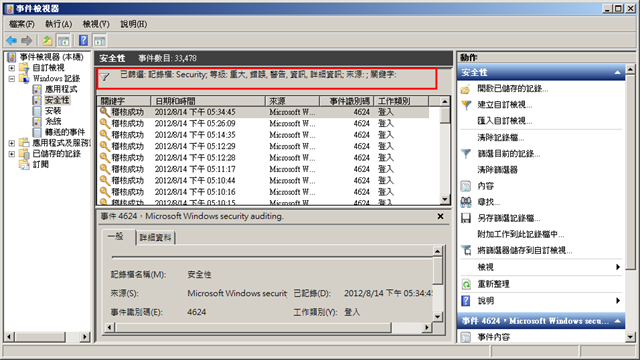Select event row at 下午 05:34:45
Viewport: 640px width, 360px height.
[x=264, y=112]
